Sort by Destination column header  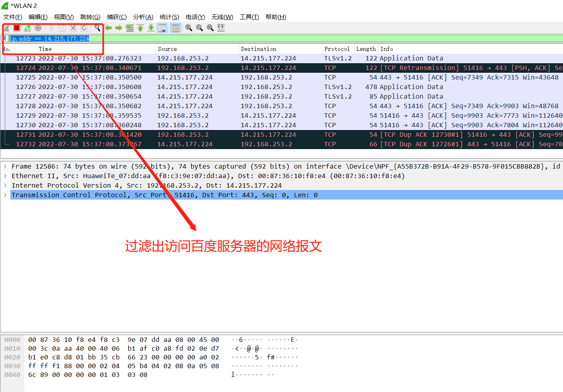tap(281, 49)
